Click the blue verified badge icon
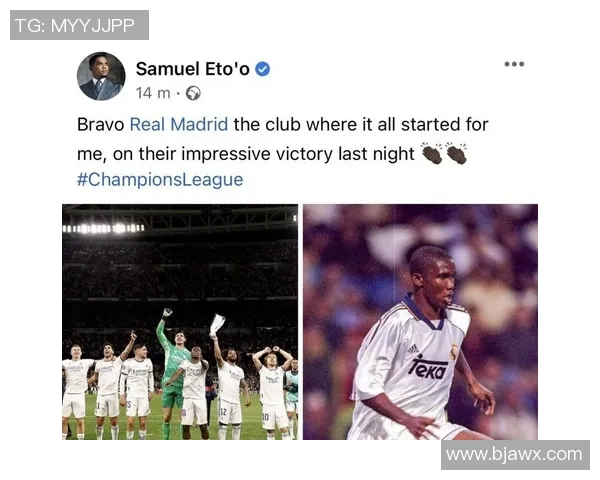Viewport: 600px width, 480px height. point(262,69)
